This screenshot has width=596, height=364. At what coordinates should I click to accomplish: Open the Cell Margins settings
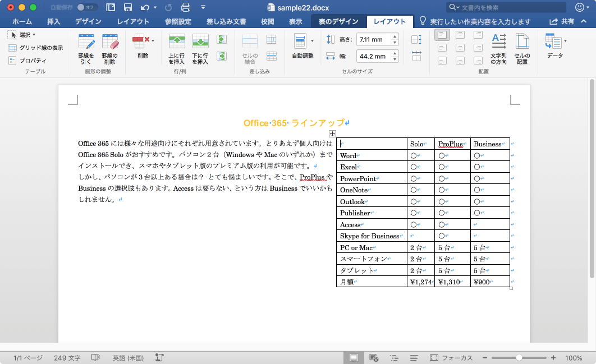[522, 49]
